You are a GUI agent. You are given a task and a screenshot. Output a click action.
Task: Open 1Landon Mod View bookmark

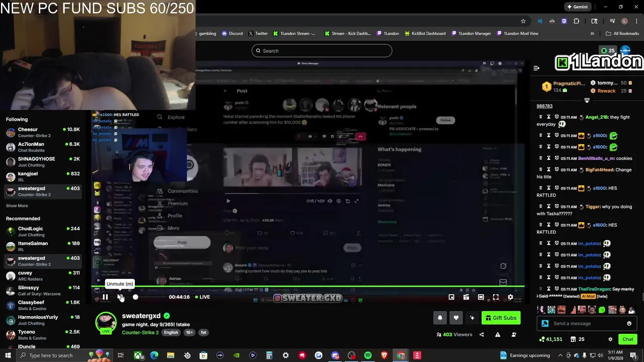click(x=517, y=34)
